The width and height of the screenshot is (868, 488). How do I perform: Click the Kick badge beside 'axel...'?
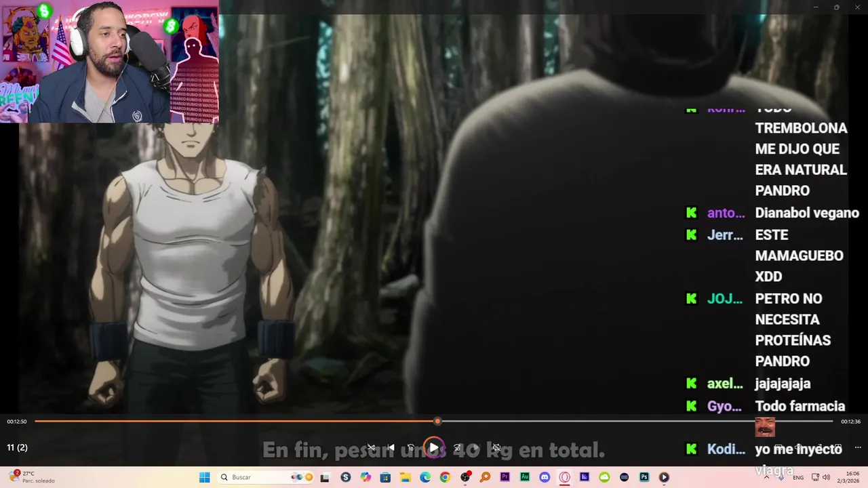(x=691, y=384)
